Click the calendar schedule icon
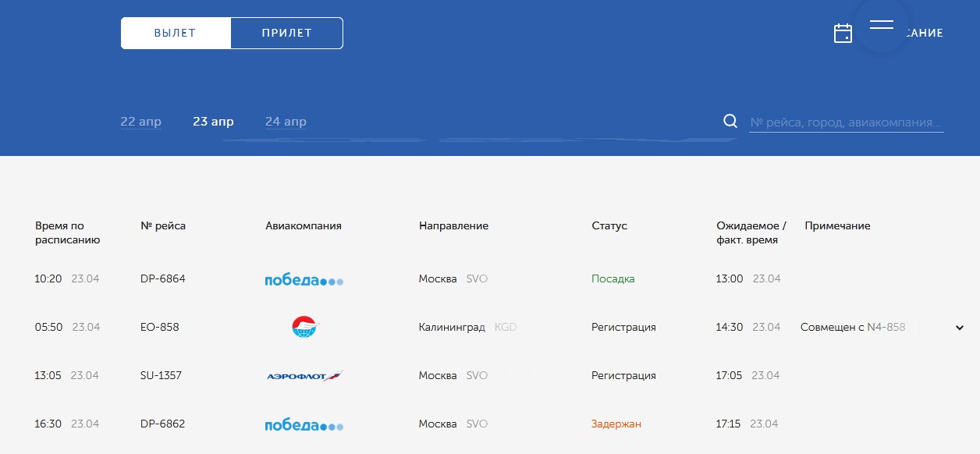 pos(843,33)
